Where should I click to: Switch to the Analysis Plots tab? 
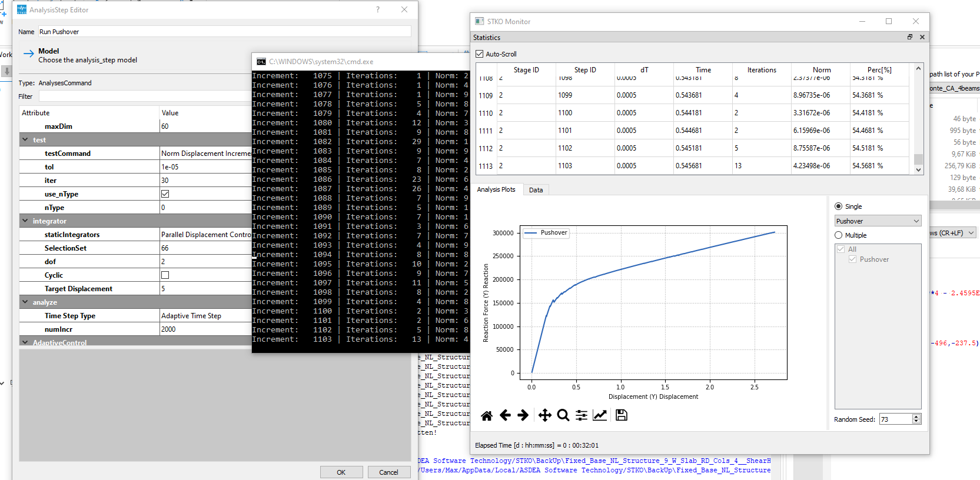click(496, 189)
